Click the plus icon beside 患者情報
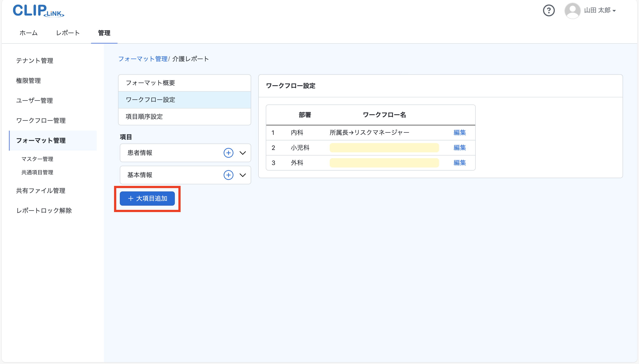Viewport: 639px width, 364px height. coord(228,153)
